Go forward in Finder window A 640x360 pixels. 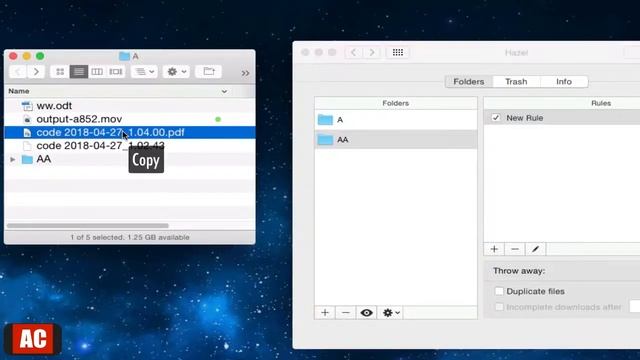[36, 72]
